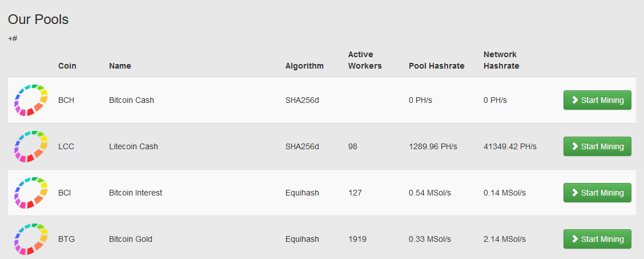Click the Coin column header
Image resolution: width=644 pixels, height=259 pixels.
coord(67,66)
